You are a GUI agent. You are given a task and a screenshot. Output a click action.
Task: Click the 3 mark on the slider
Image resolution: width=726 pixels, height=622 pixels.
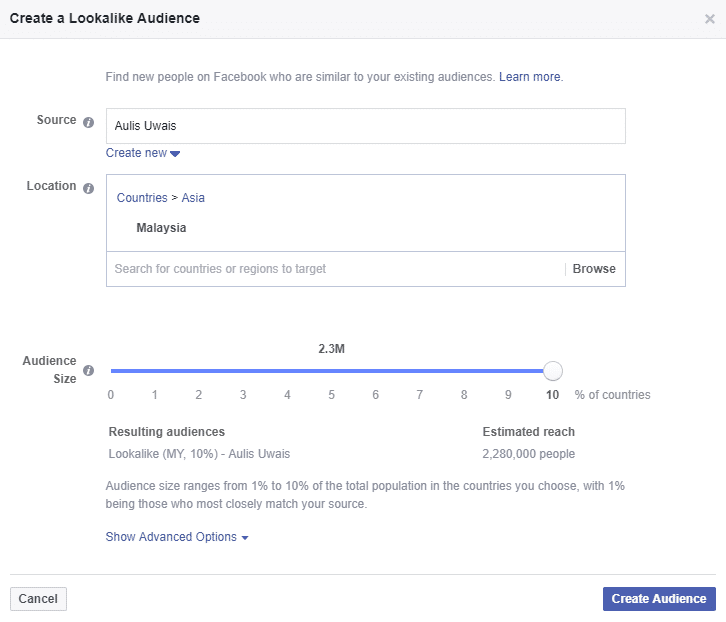[x=243, y=394]
